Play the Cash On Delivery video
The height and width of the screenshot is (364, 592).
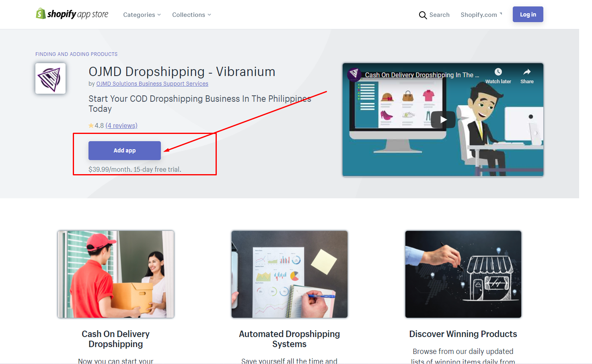point(443,119)
